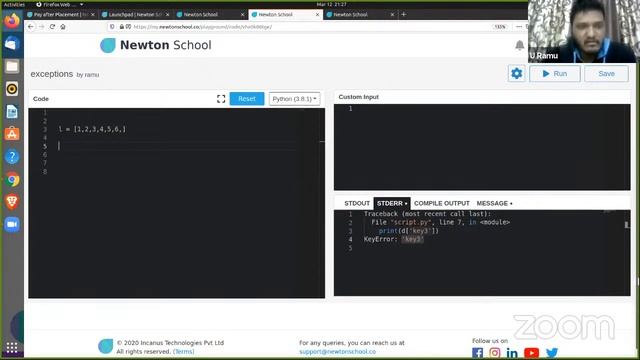Go back in browser history
Viewport: 640px width, 360px height.
pyautogui.click(x=31, y=27)
